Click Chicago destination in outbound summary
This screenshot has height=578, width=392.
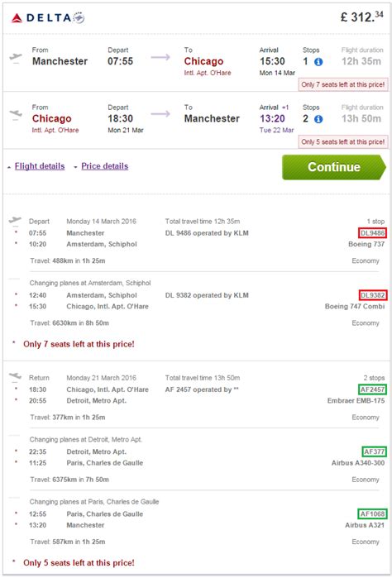tap(203, 61)
